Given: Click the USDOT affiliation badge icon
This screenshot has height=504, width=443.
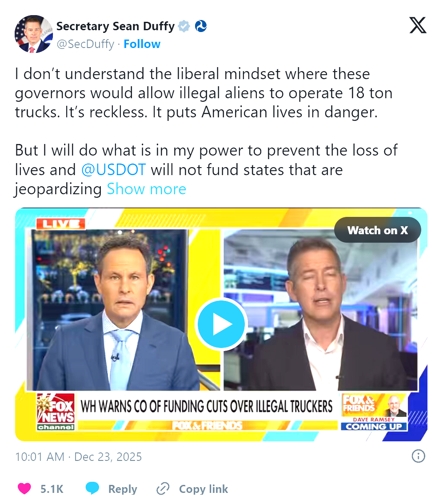Looking at the screenshot, I should 201,26.
